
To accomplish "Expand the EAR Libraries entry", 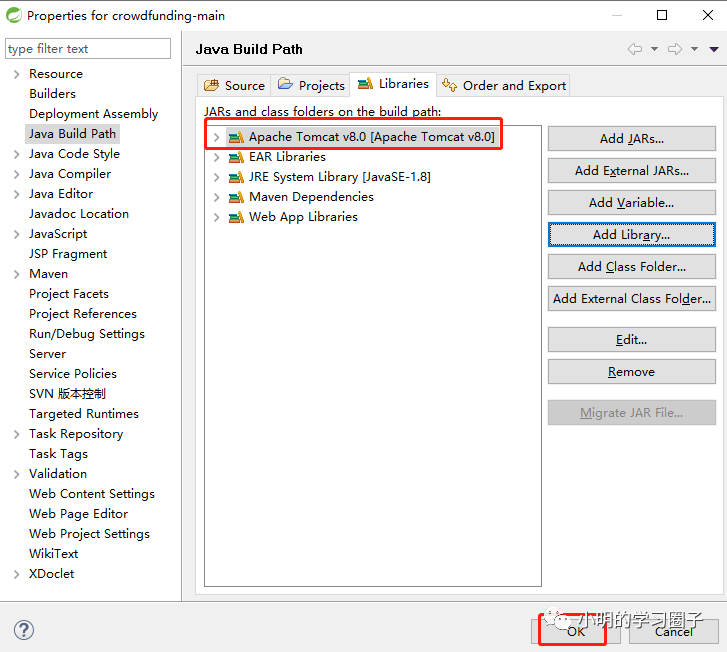I will (216, 157).
